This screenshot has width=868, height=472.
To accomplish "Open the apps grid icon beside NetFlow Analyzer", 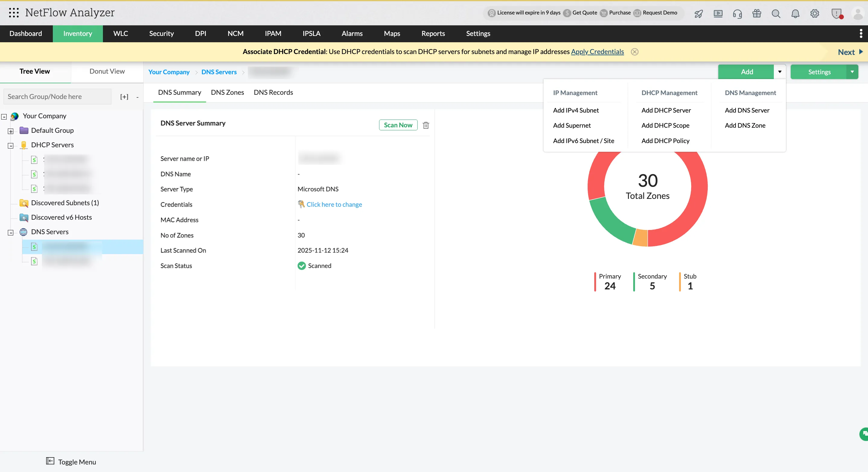I will pos(14,12).
